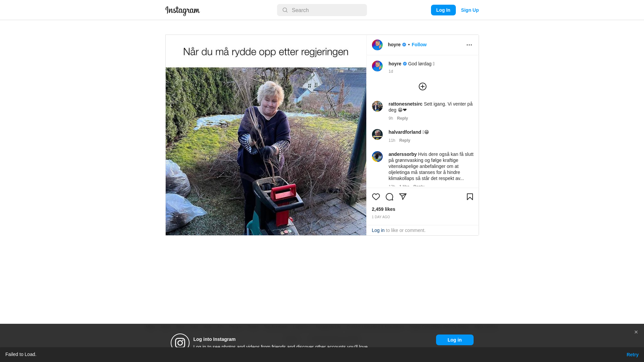
Task: Follow the hoyre account
Action: [419, 45]
